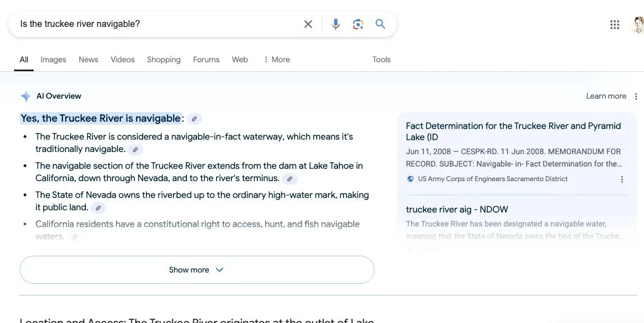Screen dimensions: 644x323
Task: Open the Google account profile avatar
Action: [637, 25]
